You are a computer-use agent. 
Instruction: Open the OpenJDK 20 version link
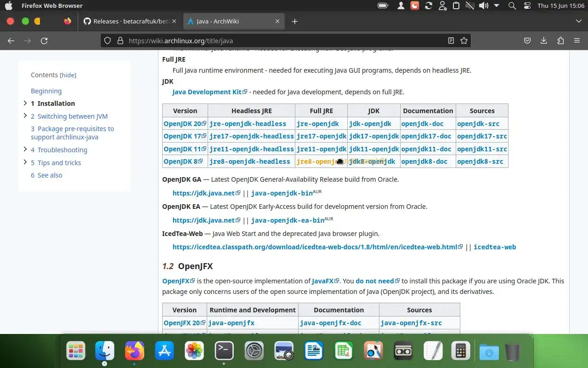tap(185, 124)
